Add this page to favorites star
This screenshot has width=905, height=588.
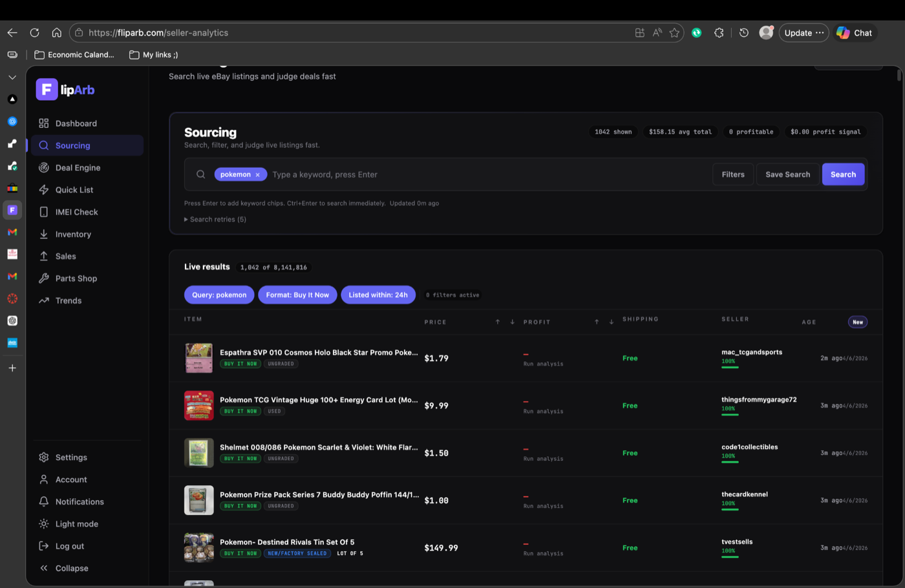pyautogui.click(x=674, y=33)
